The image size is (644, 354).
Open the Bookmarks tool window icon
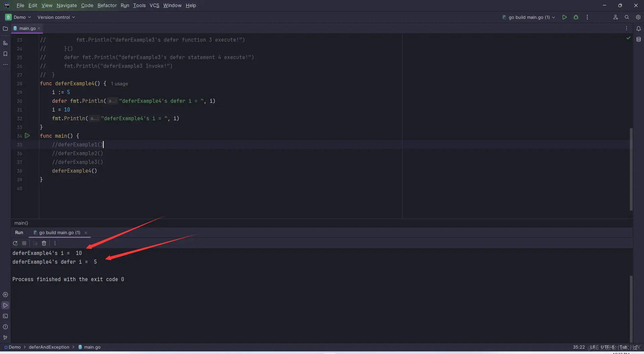coord(5,54)
